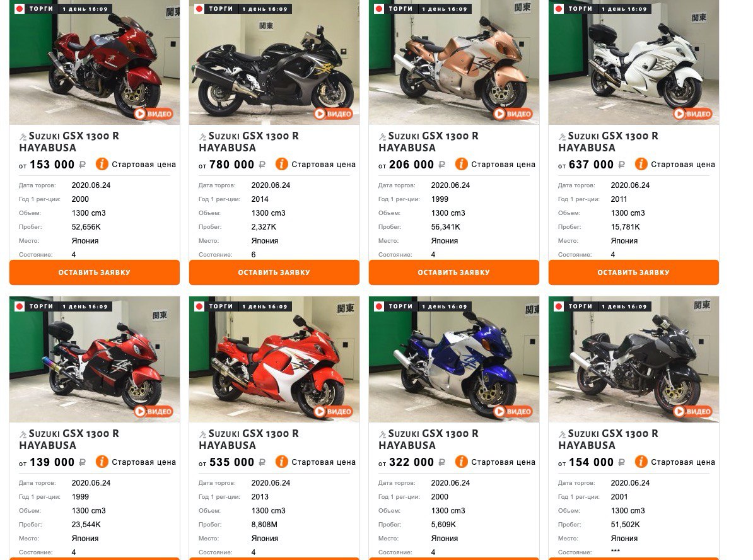Click info icon beside 153 000 starting price

point(102,164)
